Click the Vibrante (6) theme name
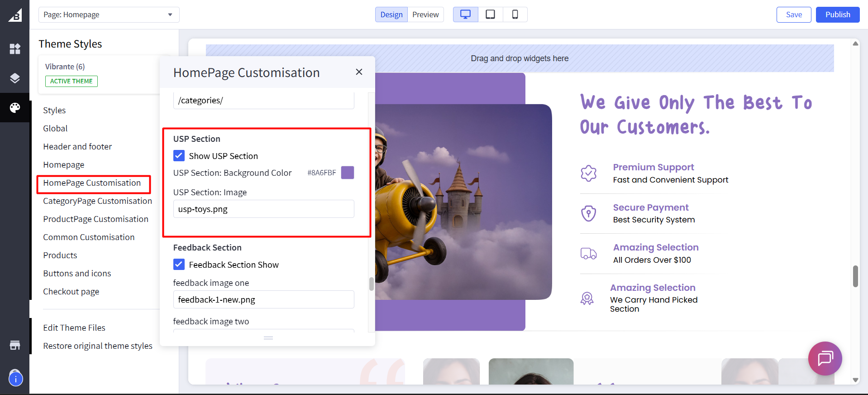Viewport: 868px width, 395px height. [65, 67]
